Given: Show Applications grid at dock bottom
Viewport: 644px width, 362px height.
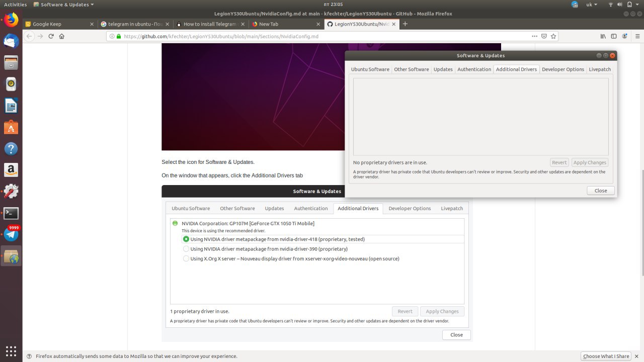Looking at the screenshot, I should pyautogui.click(x=11, y=350).
